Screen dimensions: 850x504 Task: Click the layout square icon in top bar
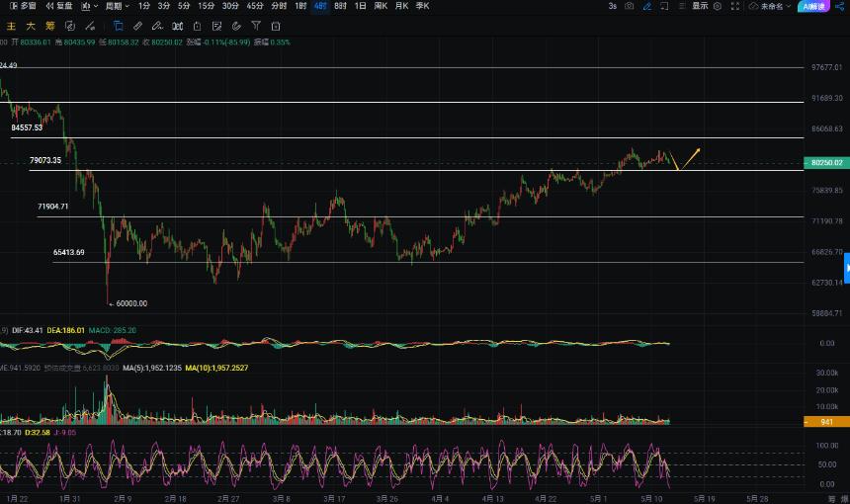tap(664, 6)
